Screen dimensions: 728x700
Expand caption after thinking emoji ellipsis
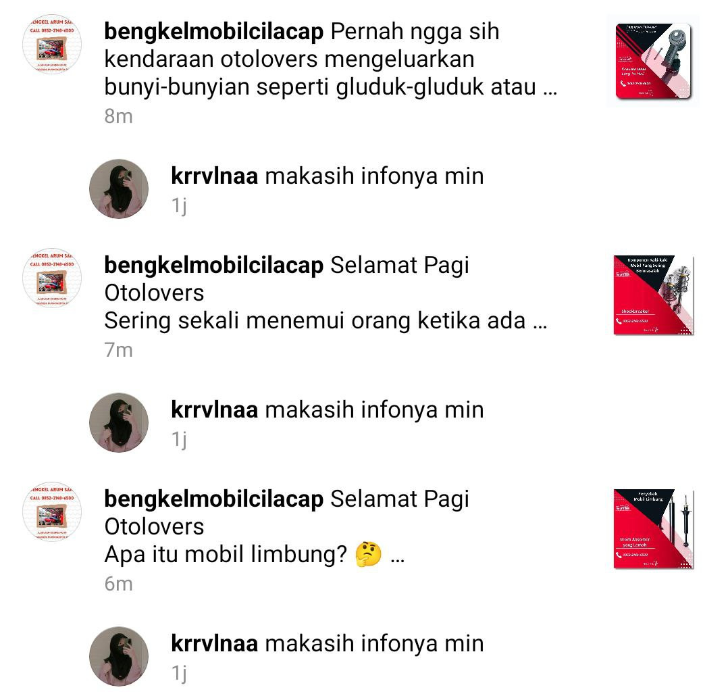pyautogui.click(x=397, y=555)
